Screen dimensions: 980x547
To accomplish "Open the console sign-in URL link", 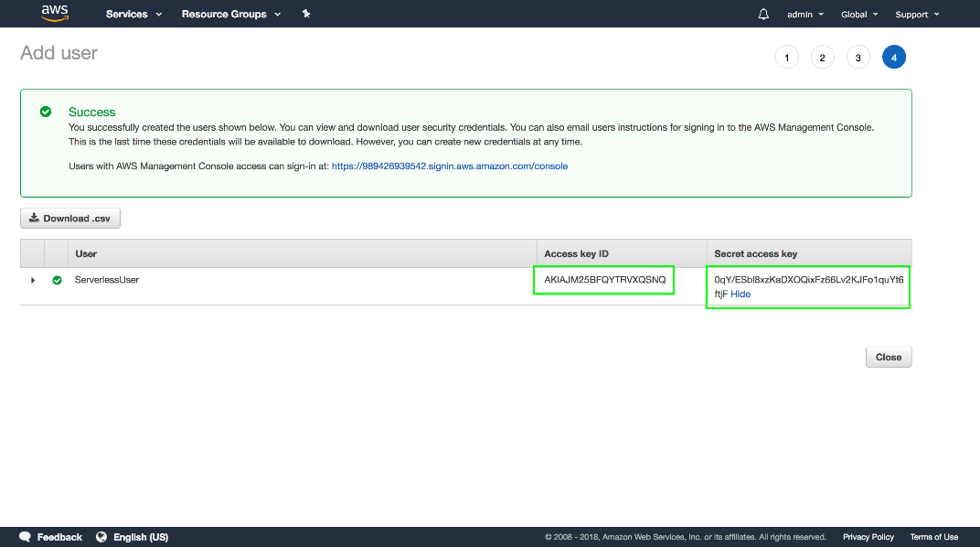I will [x=450, y=166].
